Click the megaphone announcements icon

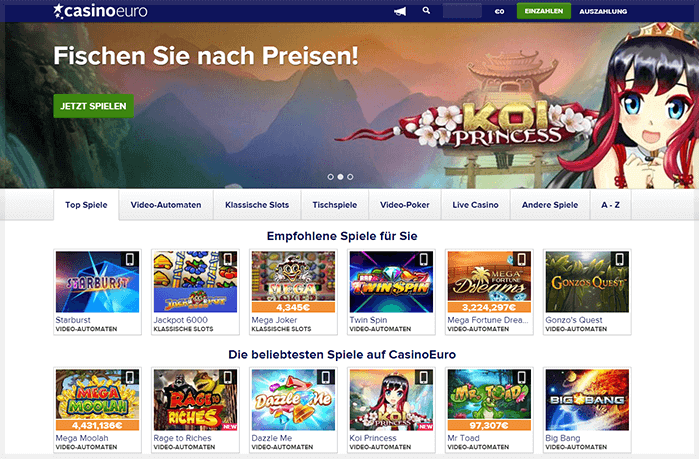coord(400,11)
